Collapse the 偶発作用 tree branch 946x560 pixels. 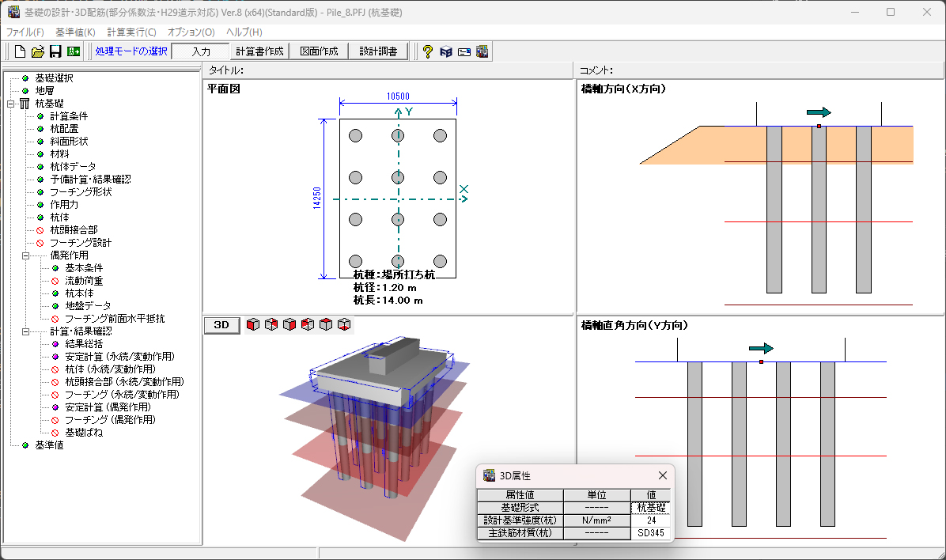(x=25, y=255)
